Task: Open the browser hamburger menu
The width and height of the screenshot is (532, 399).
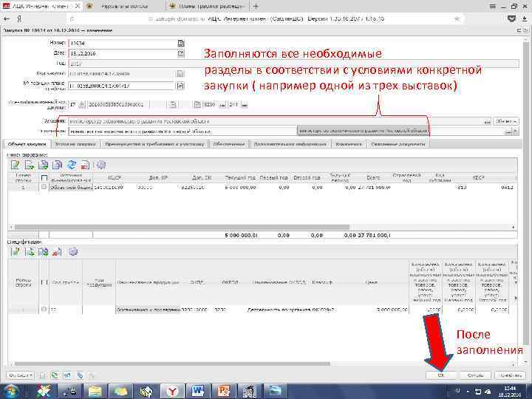Action: pos(493,6)
